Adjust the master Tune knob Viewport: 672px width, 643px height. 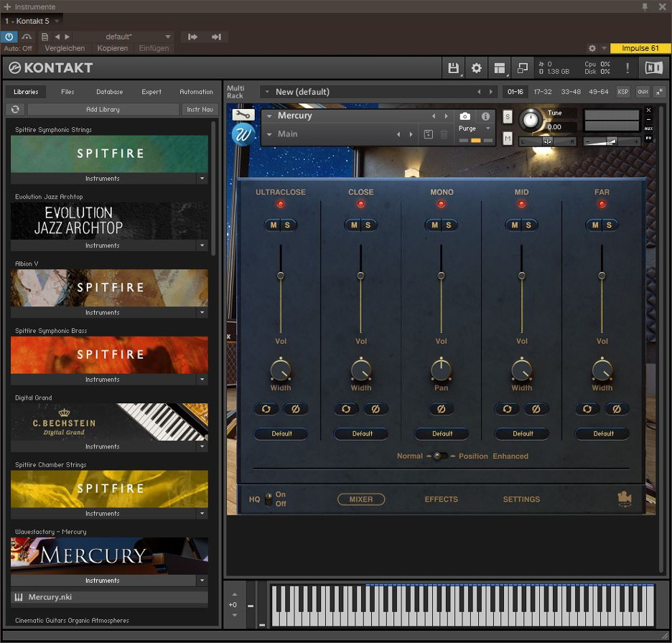tap(531, 120)
